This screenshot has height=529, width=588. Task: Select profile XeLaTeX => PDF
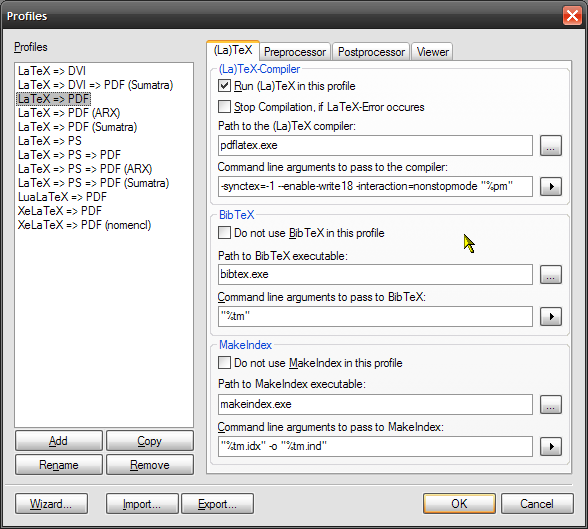[x=60, y=211]
